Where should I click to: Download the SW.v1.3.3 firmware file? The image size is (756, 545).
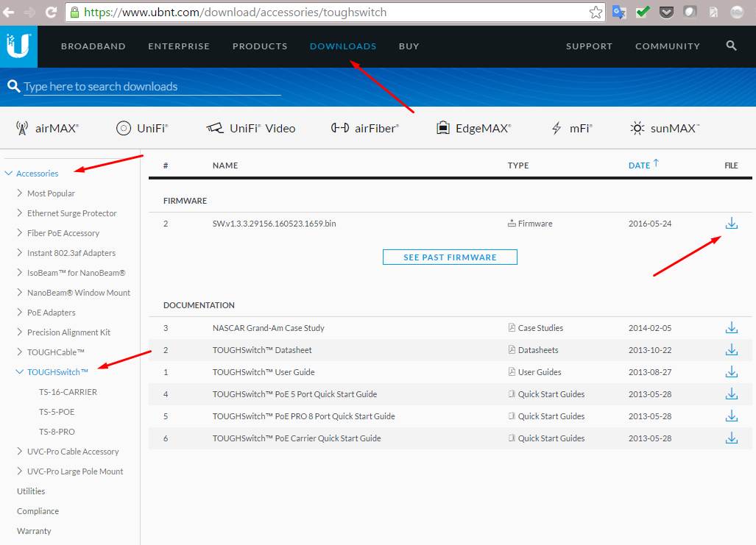tap(731, 224)
